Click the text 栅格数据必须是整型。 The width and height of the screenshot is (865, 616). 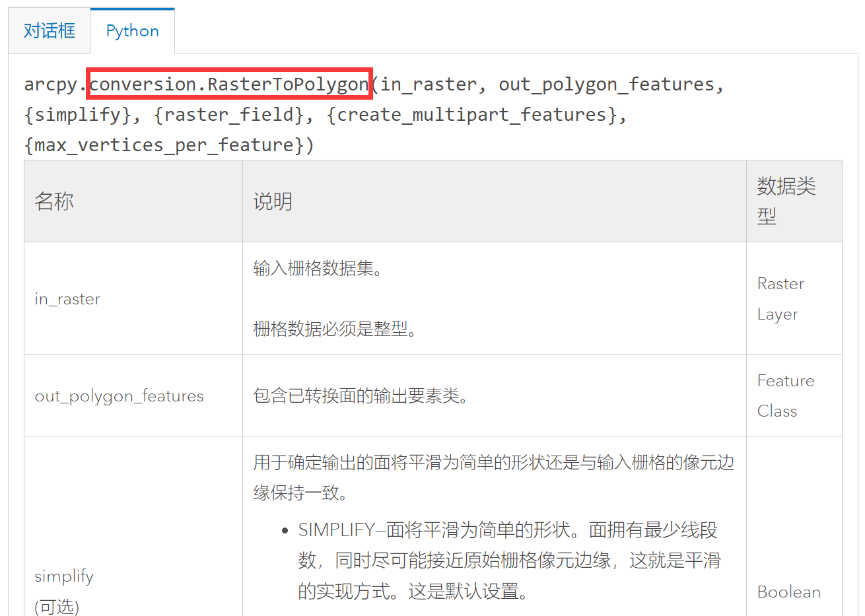[x=335, y=329]
